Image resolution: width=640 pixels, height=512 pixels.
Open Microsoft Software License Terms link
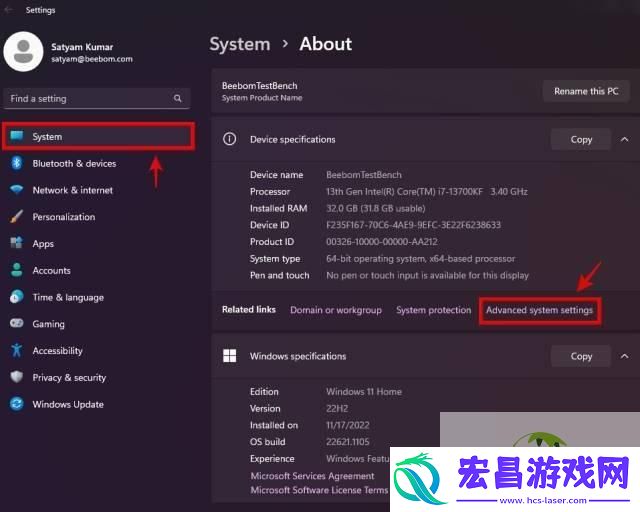coord(320,490)
